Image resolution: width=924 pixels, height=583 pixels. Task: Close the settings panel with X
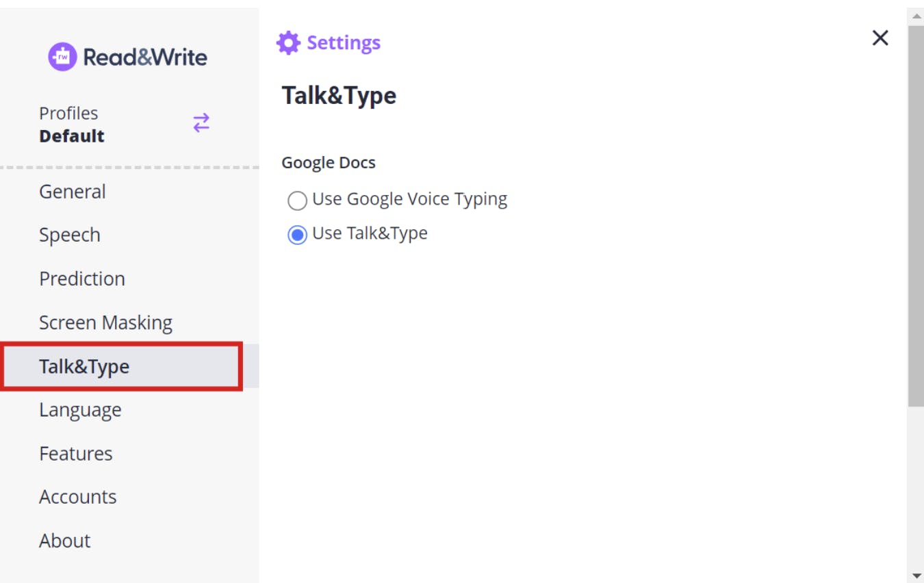coord(880,38)
